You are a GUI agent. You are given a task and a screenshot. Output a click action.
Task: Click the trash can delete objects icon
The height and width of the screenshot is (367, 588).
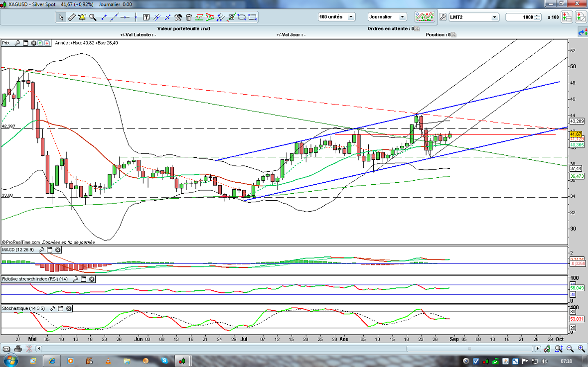189,17
